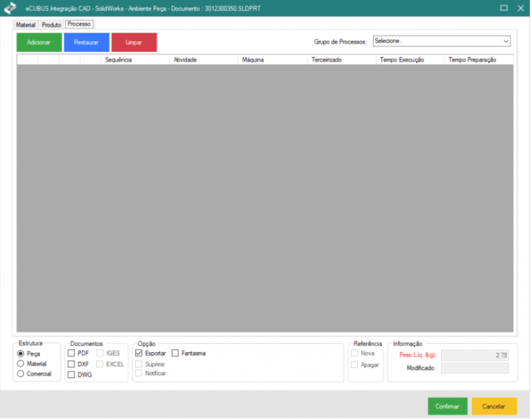Select the Peça radio button

coord(21,353)
